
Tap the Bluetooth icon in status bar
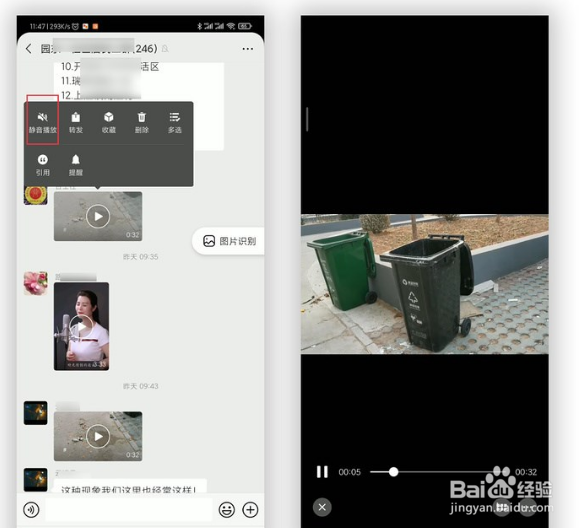[x=200, y=26]
